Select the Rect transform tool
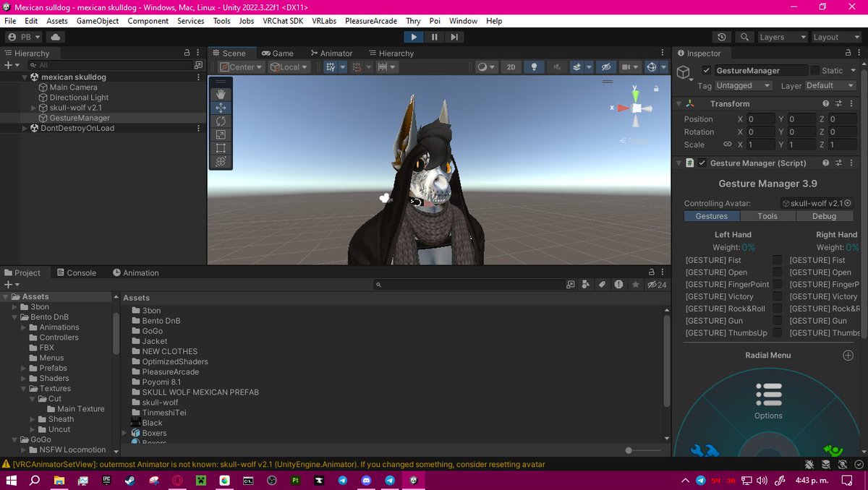The image size is (868, 490). pyautogui.click(x=221, y=148)
